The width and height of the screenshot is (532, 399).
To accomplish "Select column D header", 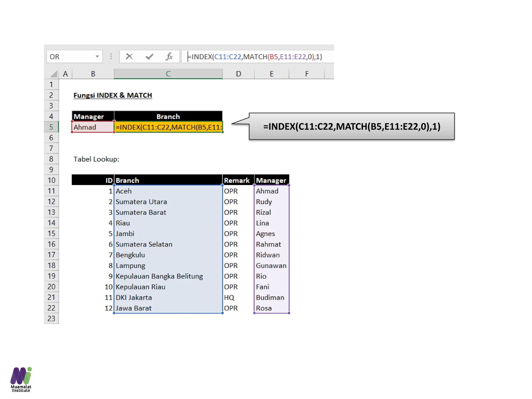I will (238, 74).
